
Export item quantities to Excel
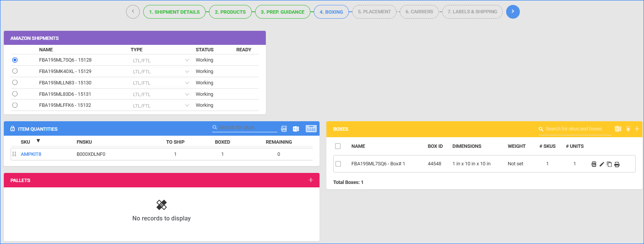point(296,129)
